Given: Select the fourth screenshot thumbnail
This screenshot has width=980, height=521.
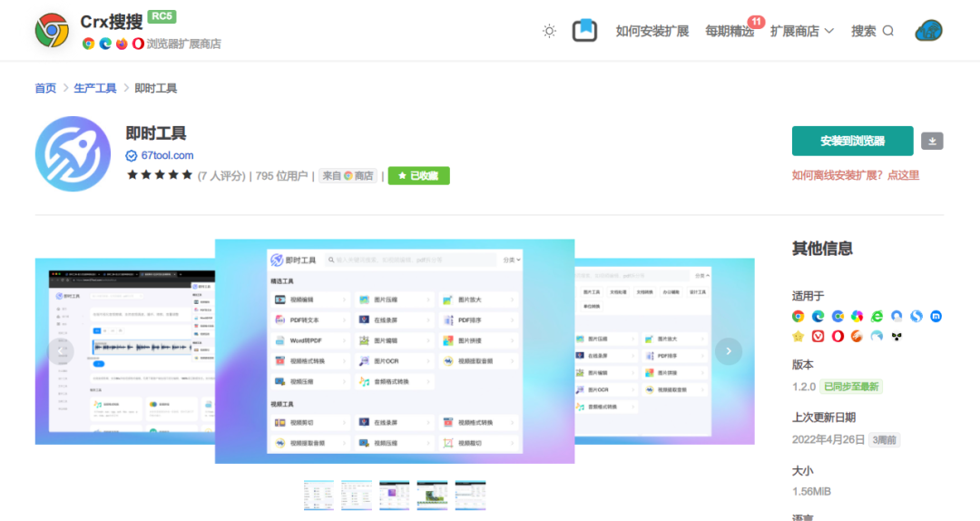Looking at the screenshot, I should 432,495.
